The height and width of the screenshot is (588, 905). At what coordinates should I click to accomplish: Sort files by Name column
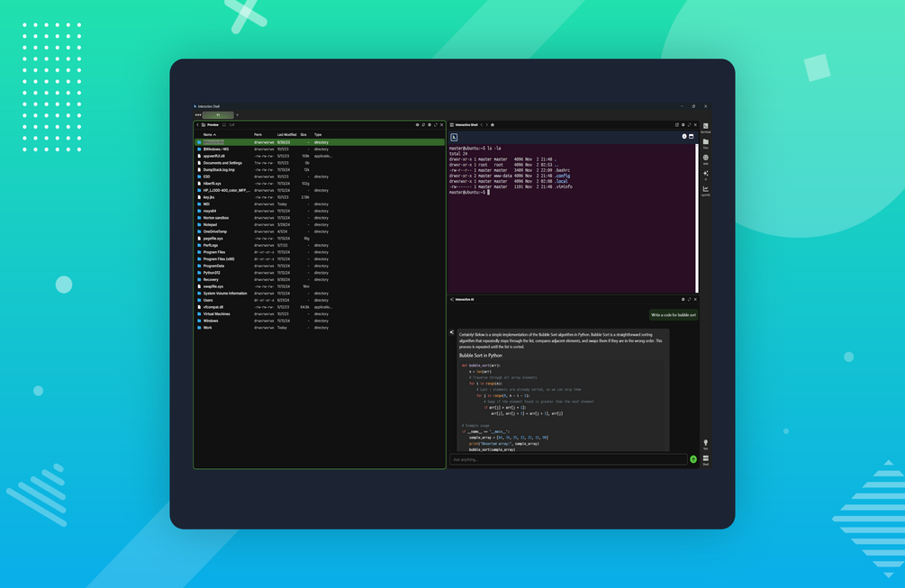click(x=210, y=134)
